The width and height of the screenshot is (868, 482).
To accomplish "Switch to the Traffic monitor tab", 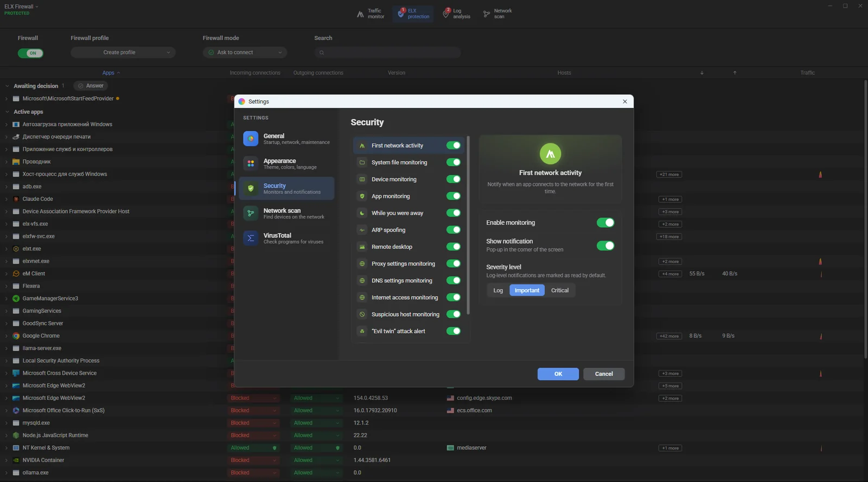I will [371, 14].
